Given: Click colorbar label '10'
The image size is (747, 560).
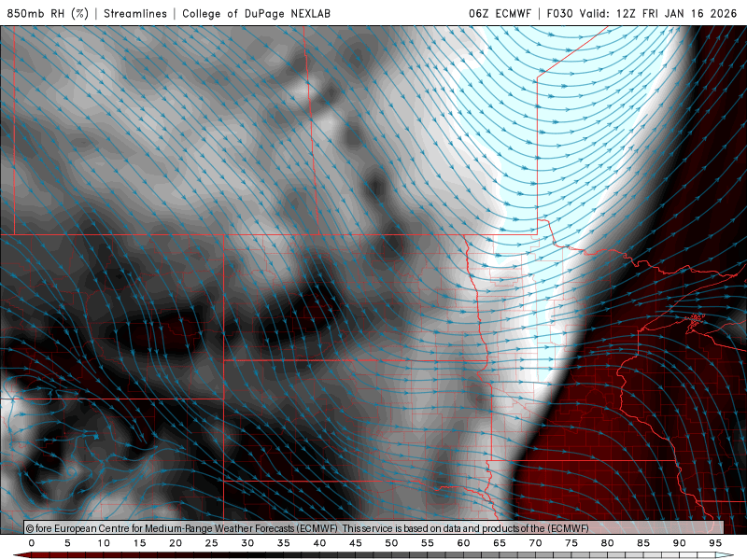Looking at the screenshot, I should point(104,543).
